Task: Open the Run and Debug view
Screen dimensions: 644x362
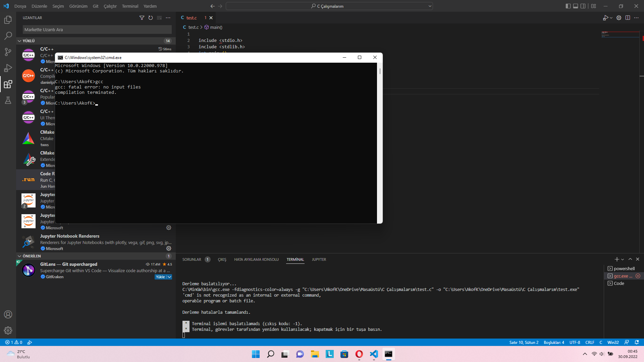Action: click(x=8, y=68)
